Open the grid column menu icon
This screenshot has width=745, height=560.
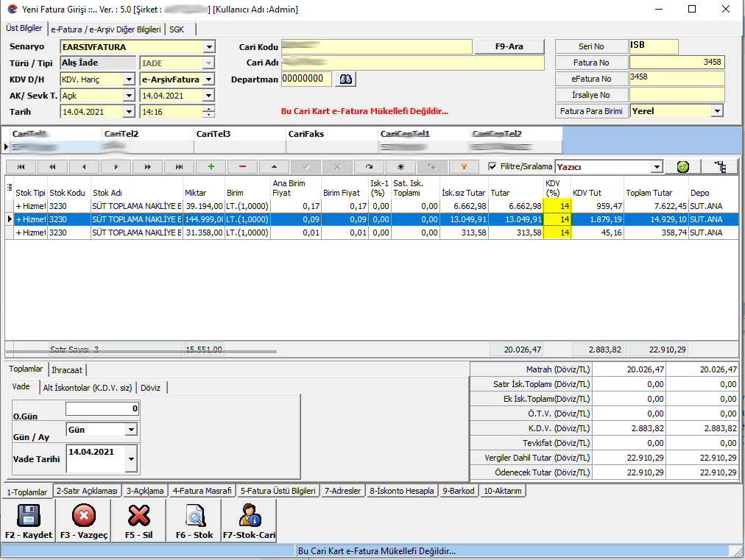(10, 187)
